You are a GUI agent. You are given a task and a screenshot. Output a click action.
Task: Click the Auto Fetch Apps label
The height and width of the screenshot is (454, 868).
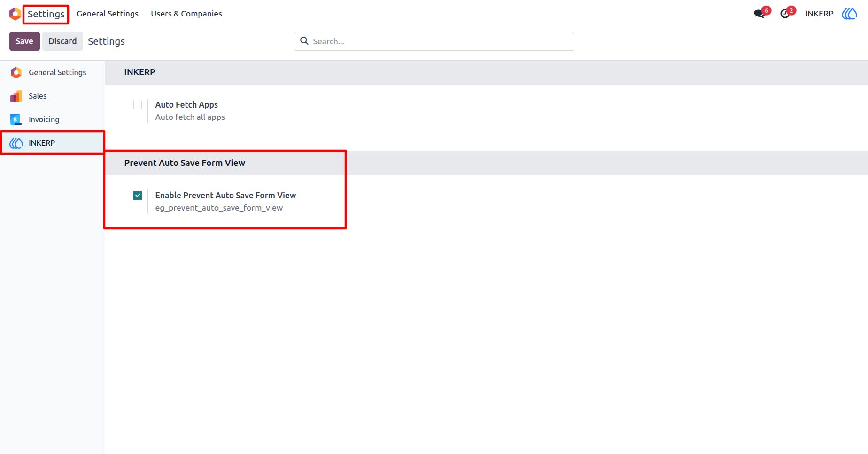tap(186, 105)
